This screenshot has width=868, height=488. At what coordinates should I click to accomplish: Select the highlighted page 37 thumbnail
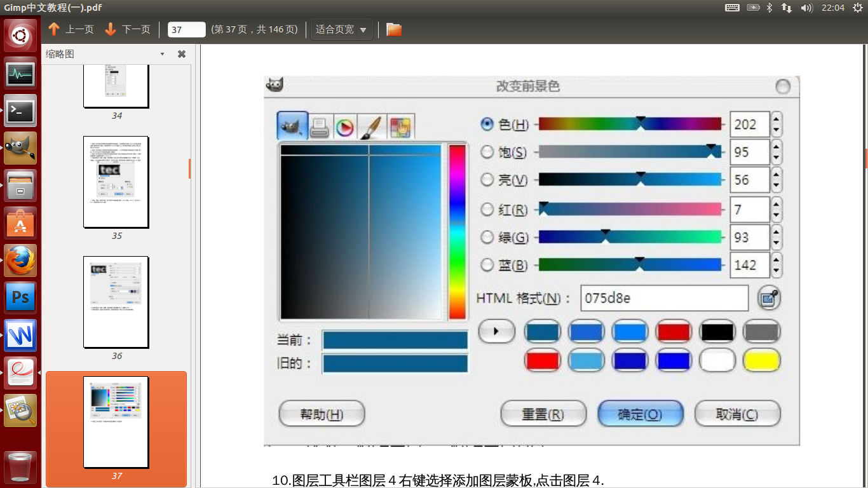click(x=116, y=422)
